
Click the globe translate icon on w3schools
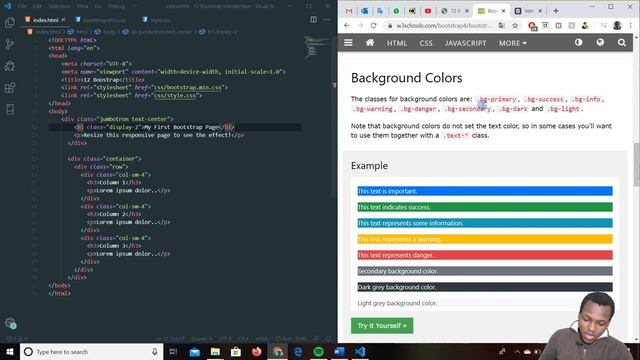[x=600, y=42]
